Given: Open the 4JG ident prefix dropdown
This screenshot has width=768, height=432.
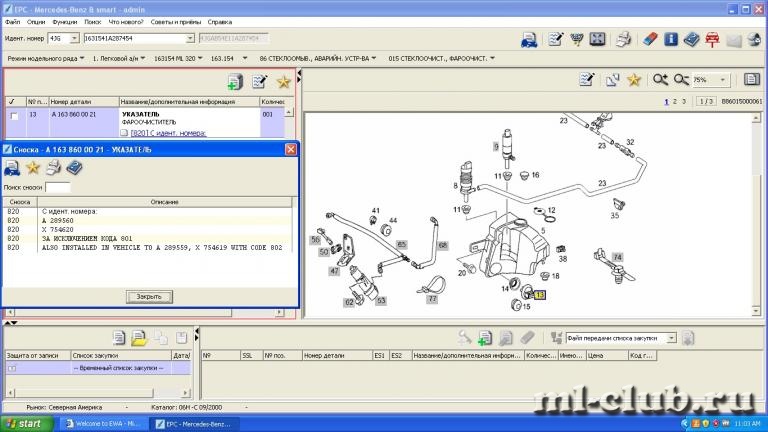Looking at the screenshot, I should pyautogui.click(x=74, y=38).
